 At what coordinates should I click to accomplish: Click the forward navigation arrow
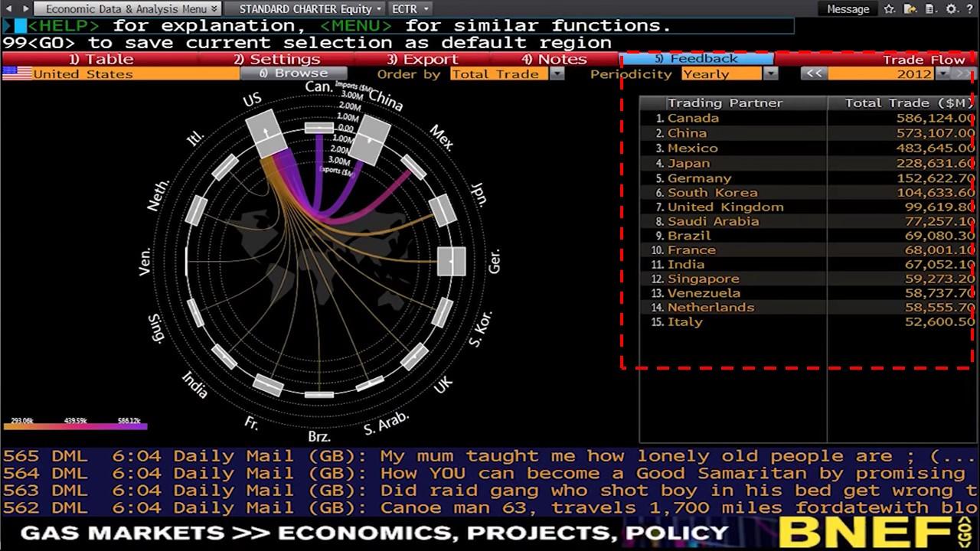25,9
